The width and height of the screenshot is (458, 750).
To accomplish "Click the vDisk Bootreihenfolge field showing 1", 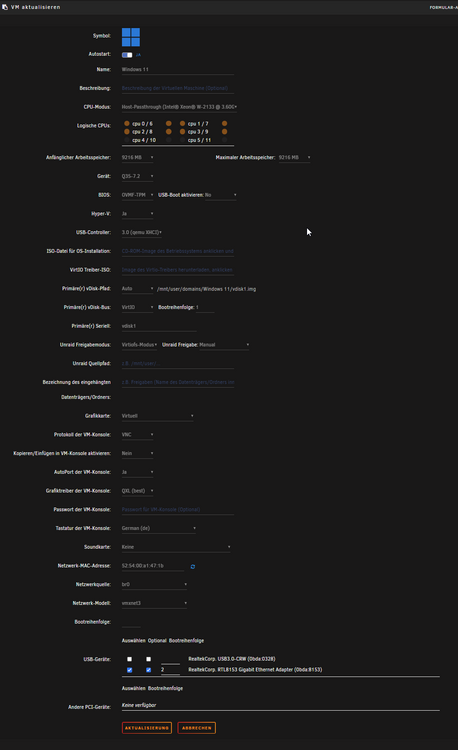I will pyautogui.click(x=205, y=307).
